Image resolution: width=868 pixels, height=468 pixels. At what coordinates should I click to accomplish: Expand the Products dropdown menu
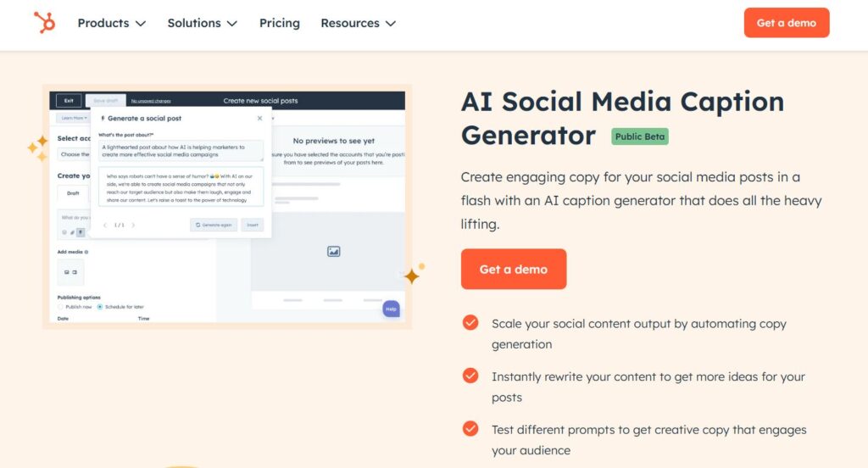pyautogui.click(x=111, y=23)
